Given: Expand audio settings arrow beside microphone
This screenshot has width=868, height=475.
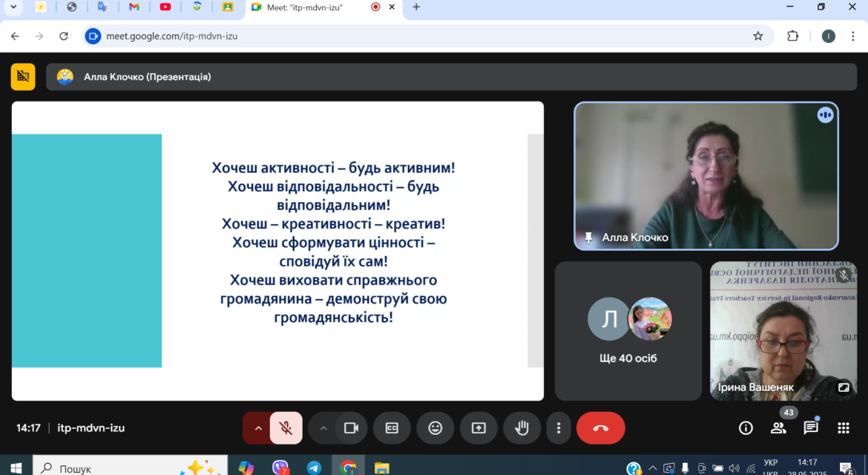Looking at the screenshot, I should pyautogui.click(x=258, y=428).
